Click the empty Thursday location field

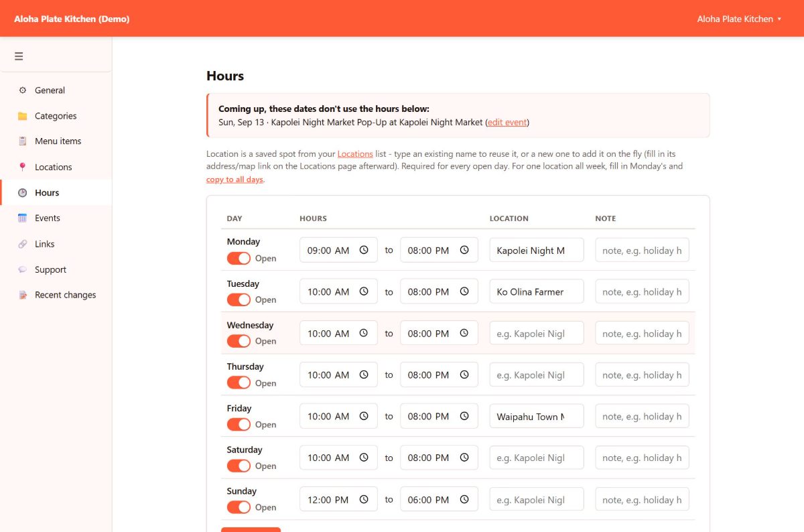(x=537, y=375)
